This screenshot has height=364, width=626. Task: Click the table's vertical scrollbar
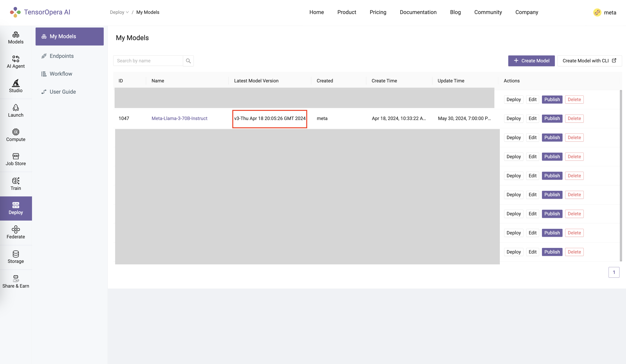tap(621, 175)
